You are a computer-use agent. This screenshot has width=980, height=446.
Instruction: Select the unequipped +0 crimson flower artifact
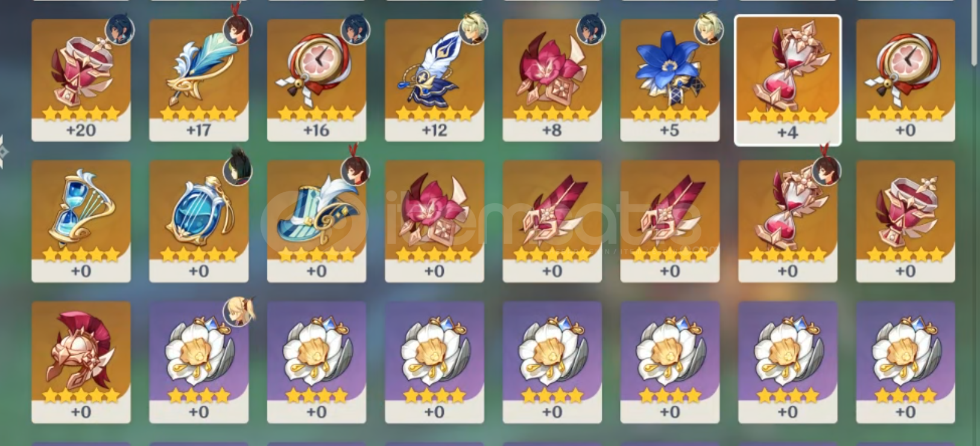pyautogui.click(x=434, y=221)
